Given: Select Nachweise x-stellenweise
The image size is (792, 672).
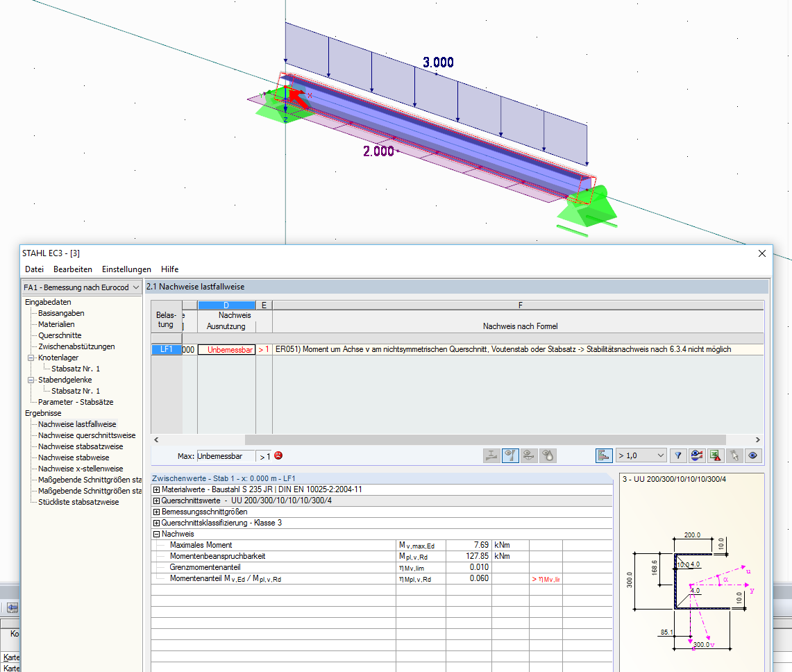Looking at the screenshot, I should 81,469.
